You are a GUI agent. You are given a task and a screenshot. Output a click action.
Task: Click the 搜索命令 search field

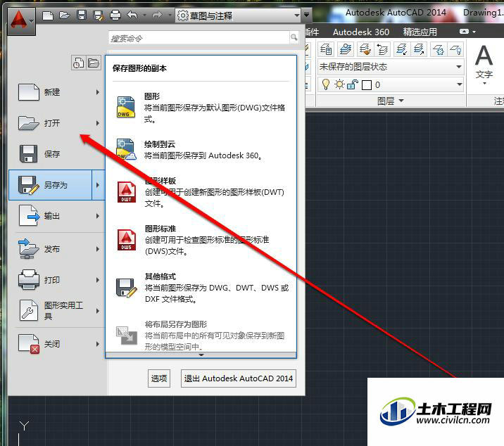click(x=199, y=38)
